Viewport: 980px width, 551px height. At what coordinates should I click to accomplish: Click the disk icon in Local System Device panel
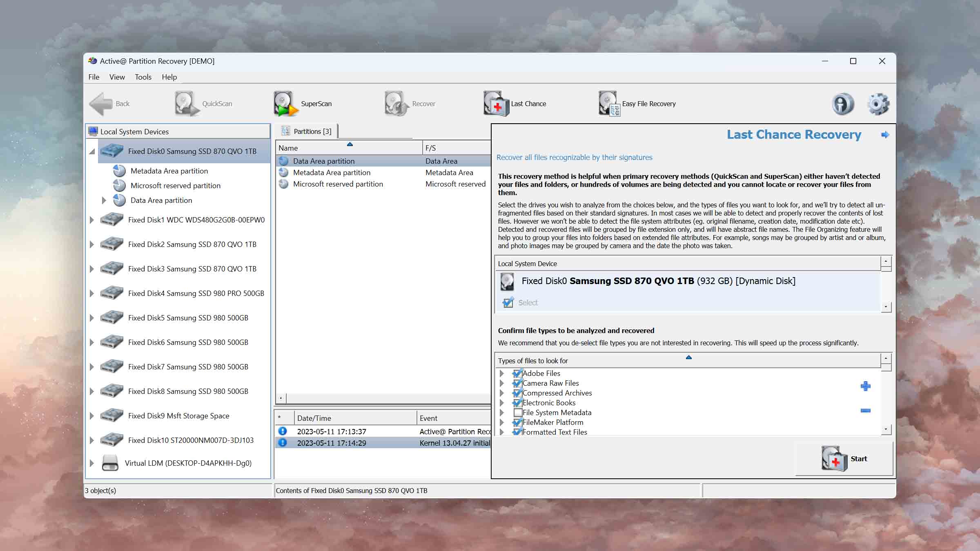[x=507, y=282]
